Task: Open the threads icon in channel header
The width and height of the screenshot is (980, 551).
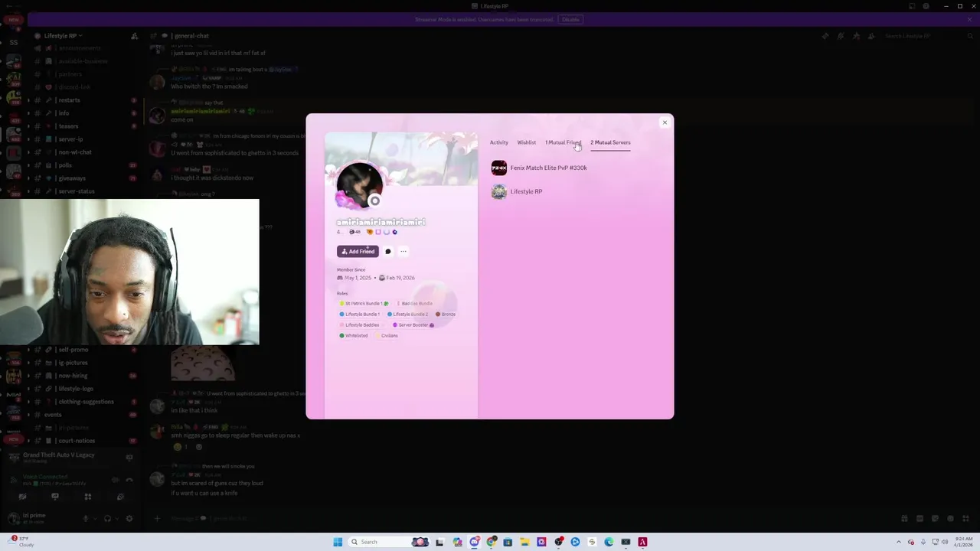Action: tap(825, 36)
